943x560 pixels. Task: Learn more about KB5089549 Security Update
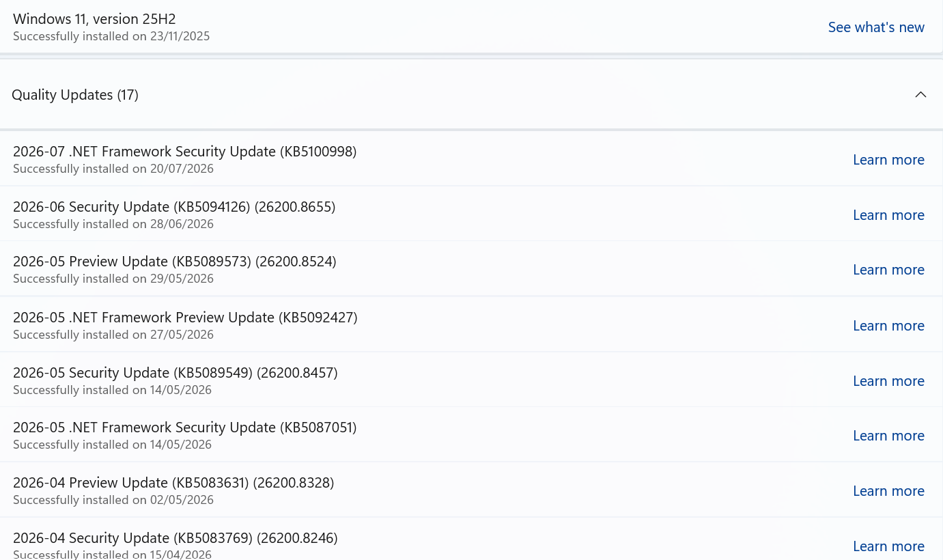pyautogui.click(x=888, y=381)
